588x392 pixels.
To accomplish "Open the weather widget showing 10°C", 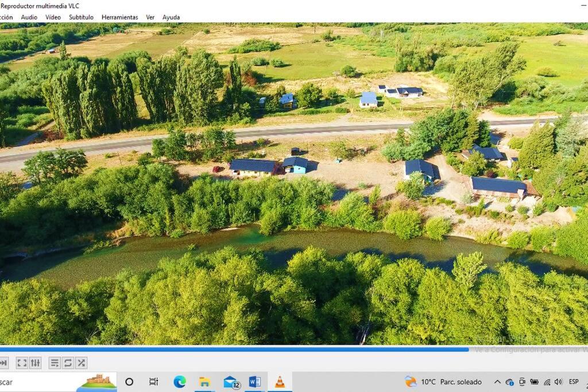I will [x=443, y=382].
